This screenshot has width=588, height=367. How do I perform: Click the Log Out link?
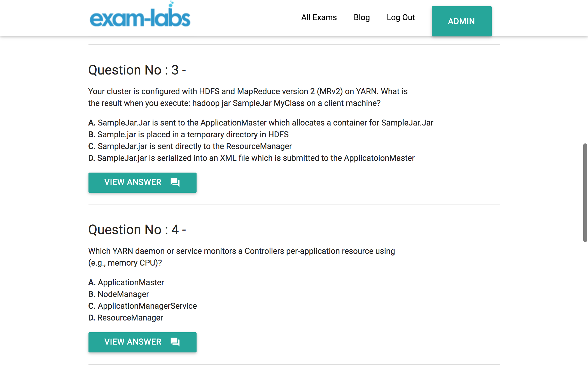point(401,17)
